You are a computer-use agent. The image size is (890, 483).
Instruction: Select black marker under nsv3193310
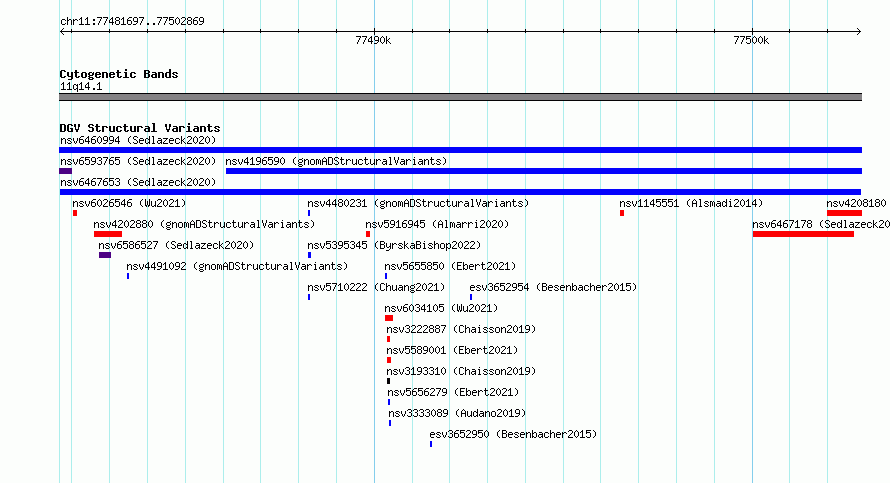(x=388, y=381)
